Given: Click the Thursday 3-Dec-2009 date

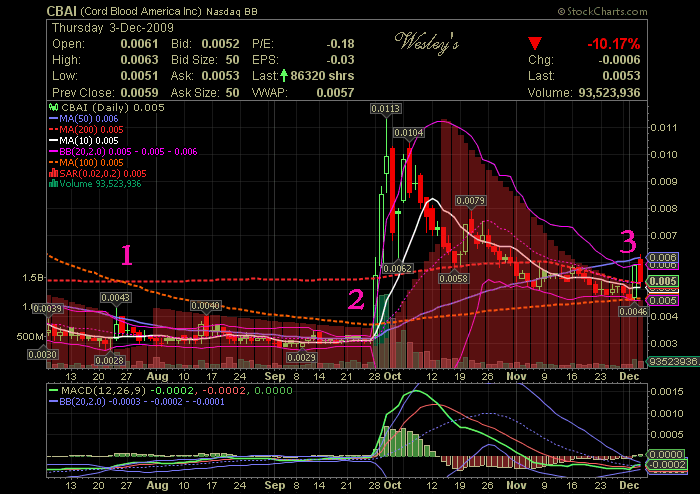Looking at the screenshot, I should click(x=113, y=28).
